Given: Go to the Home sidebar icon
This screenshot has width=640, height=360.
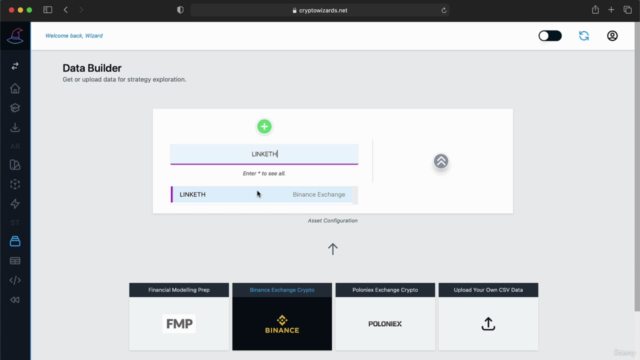Looking at the screenshot, I should 15,88.
